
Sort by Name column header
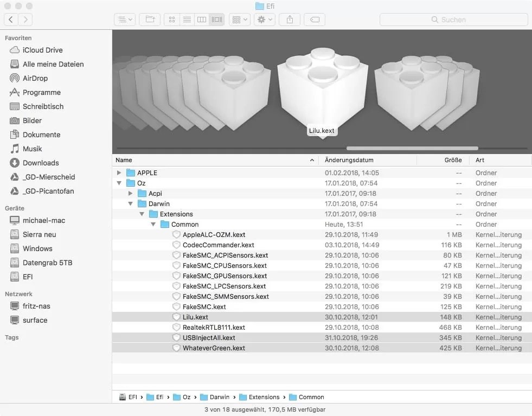[215, 160]
